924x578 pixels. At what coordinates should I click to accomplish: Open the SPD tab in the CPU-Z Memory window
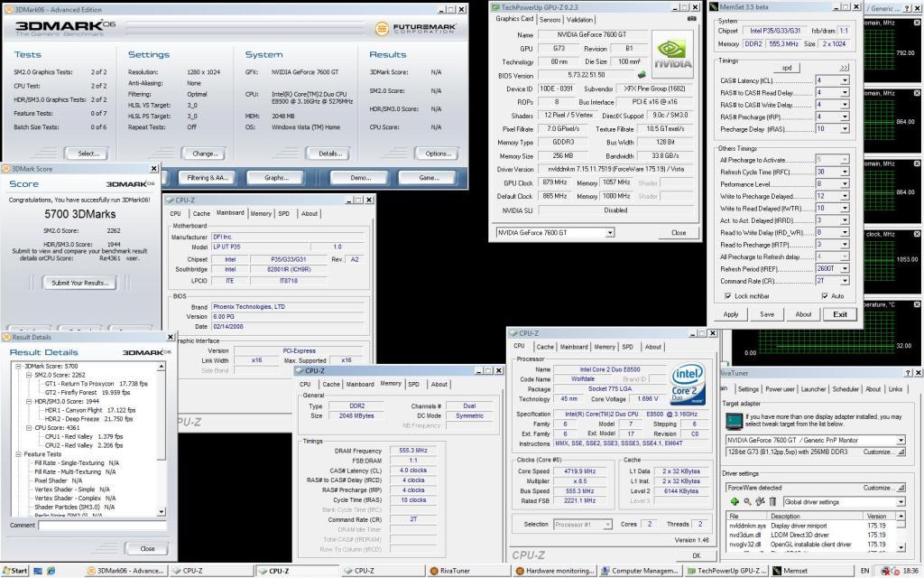pos(413,384)
